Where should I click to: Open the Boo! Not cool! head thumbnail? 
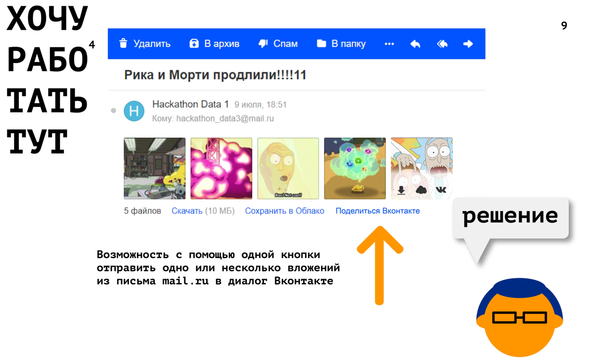coord(288,168)
